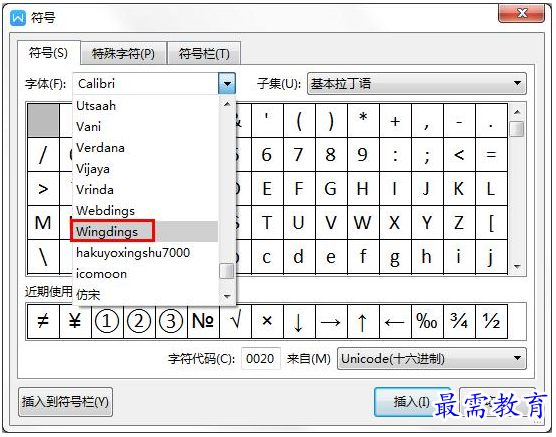Select the digit 7 grid cell
The image size is (556, 437).
299,155
